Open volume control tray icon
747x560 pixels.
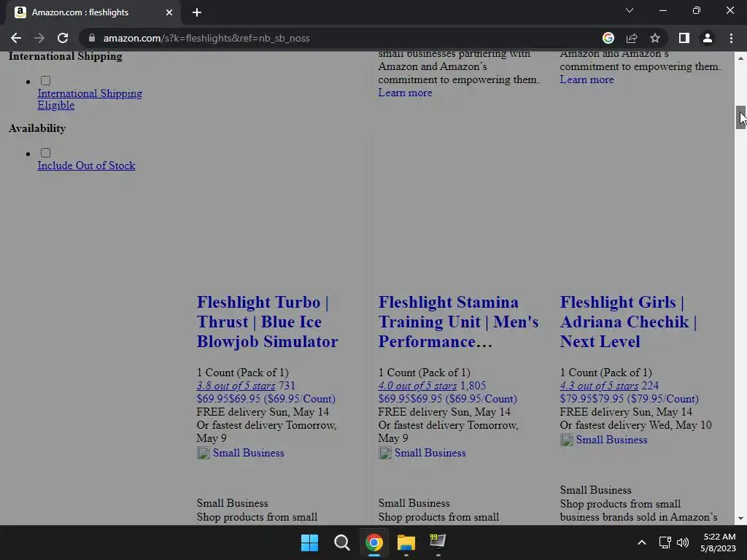(x=683, y=542)
